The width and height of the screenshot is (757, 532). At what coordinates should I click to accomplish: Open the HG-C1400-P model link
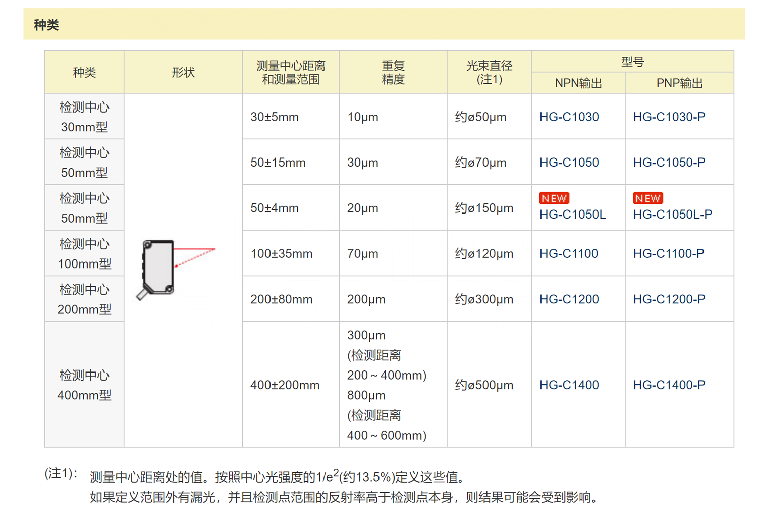669,385
